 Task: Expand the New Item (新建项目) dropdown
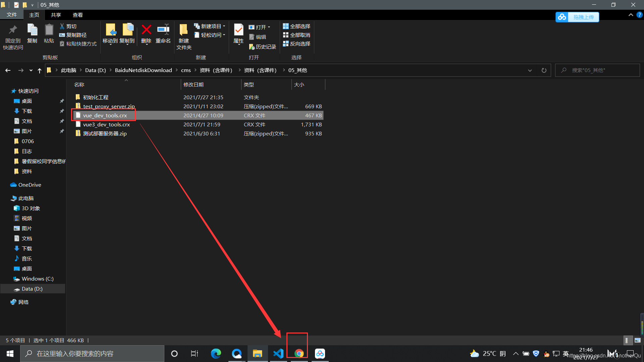(x=210, y=26)
